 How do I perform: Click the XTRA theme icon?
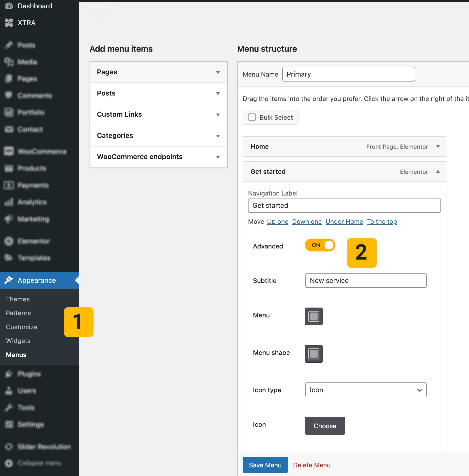pos(9,23)
